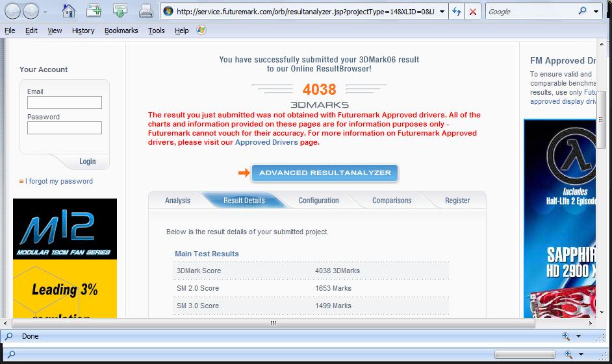Click the magnifier icon in Google search
Viewport: 612px width, 364px height.
pos(582,11)
